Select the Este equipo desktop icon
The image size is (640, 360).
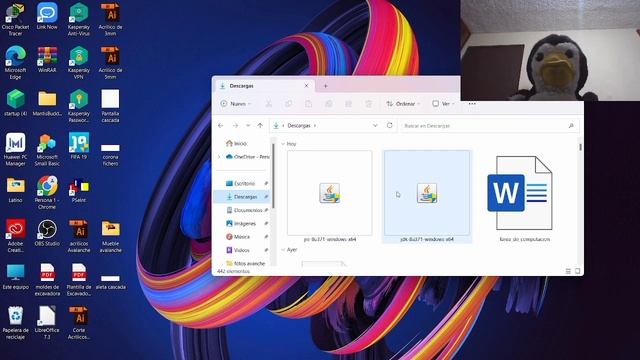point(16,276)
